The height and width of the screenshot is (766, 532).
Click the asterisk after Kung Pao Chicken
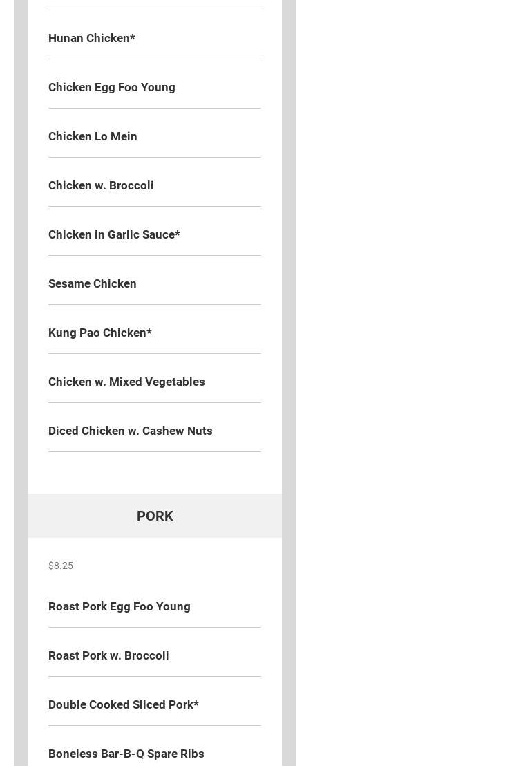click(149, 331)
